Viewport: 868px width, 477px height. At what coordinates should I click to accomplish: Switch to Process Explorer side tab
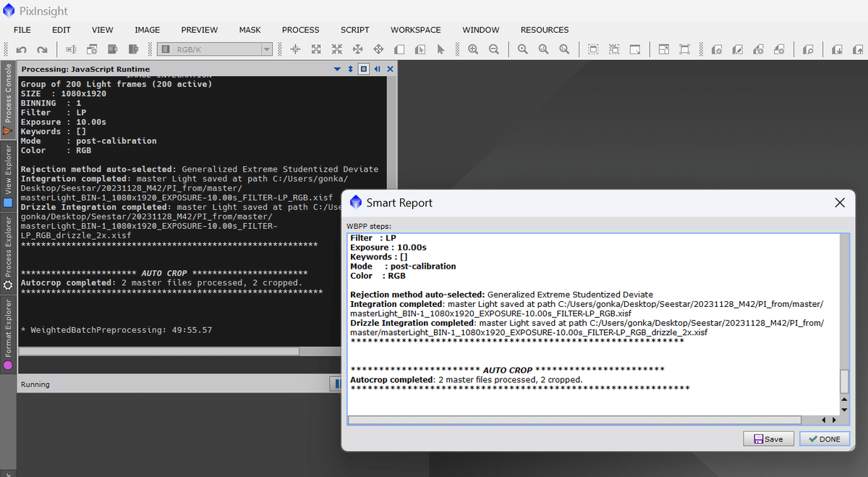(x=8, y=253)
